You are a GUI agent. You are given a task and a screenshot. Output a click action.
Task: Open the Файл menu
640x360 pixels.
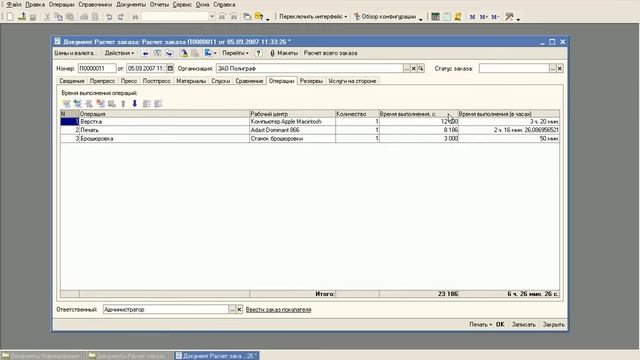coord(14,4)
